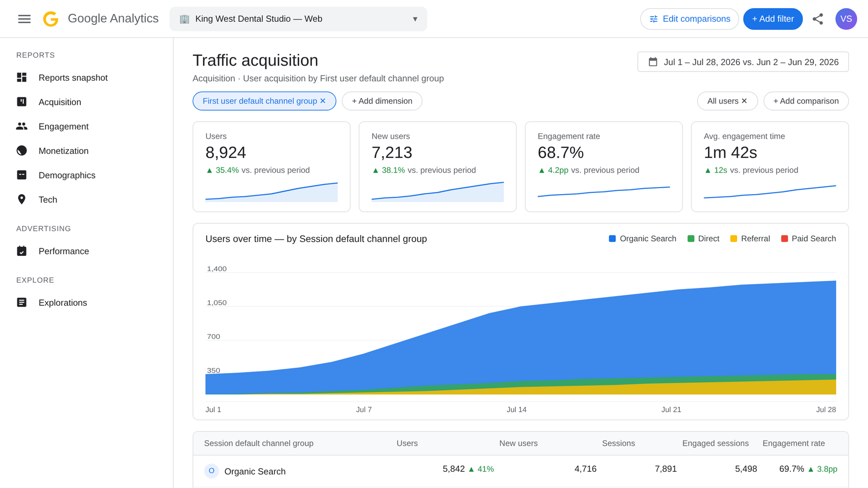Toggle Direct legend swatch
Image resolution: width=868 pixels, height=488 pixels.
tap(691, 239)
